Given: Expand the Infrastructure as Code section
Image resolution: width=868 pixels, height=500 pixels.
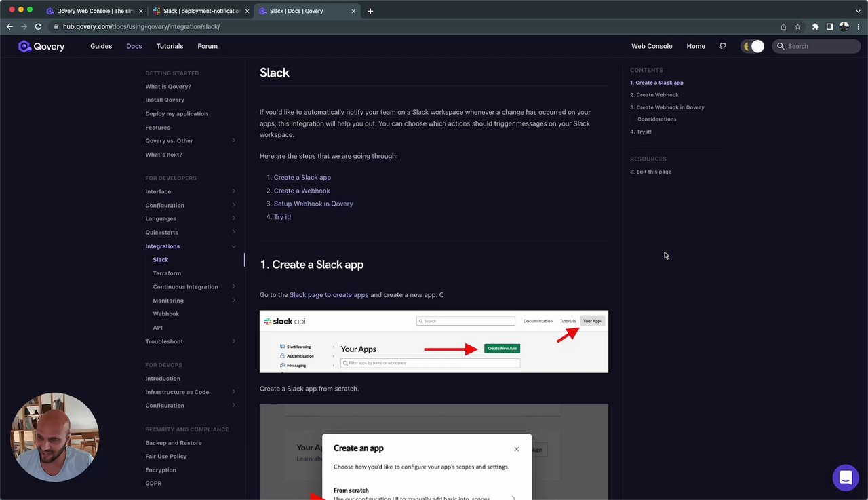Looking at the screenshot, I should point(234,392).
